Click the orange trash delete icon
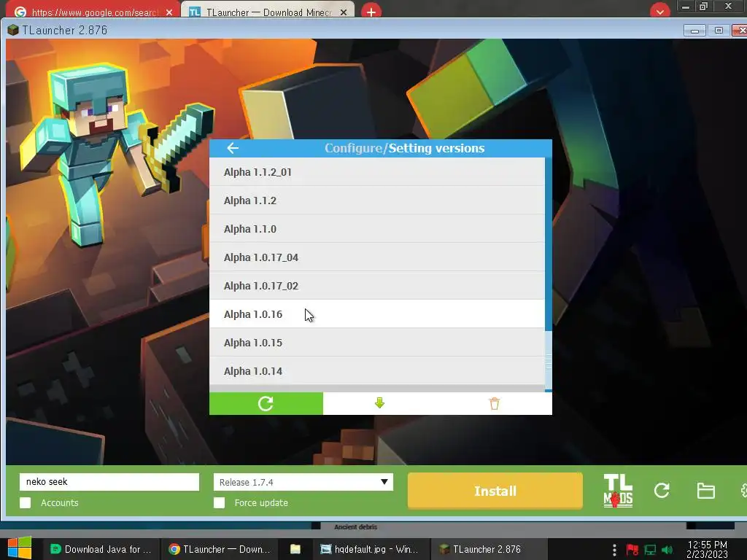Viewport: 747px width, 560px height. tap(495, 403)
